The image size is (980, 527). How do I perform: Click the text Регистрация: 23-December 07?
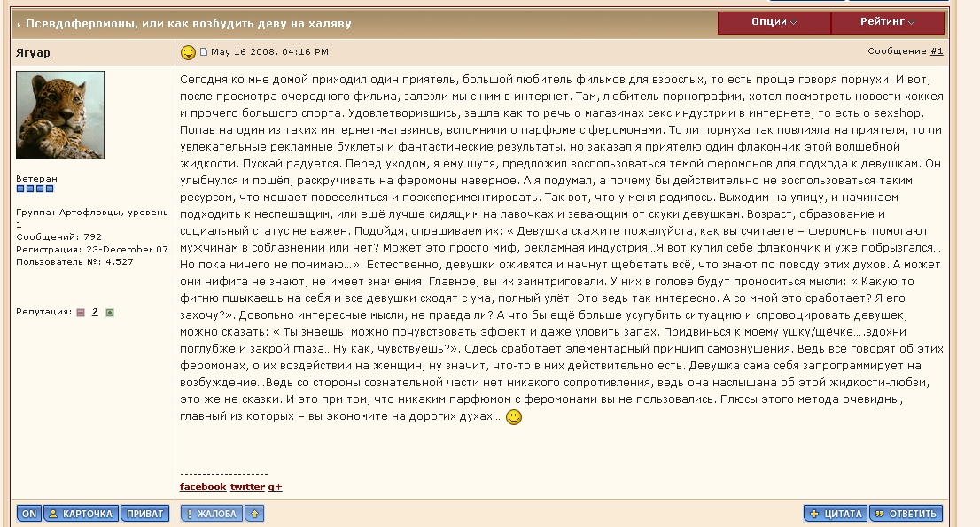[x=92, y=249]
